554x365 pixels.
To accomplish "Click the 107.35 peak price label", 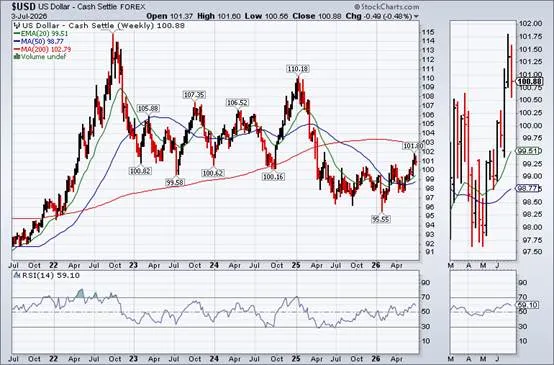I will tap(194, 95).
